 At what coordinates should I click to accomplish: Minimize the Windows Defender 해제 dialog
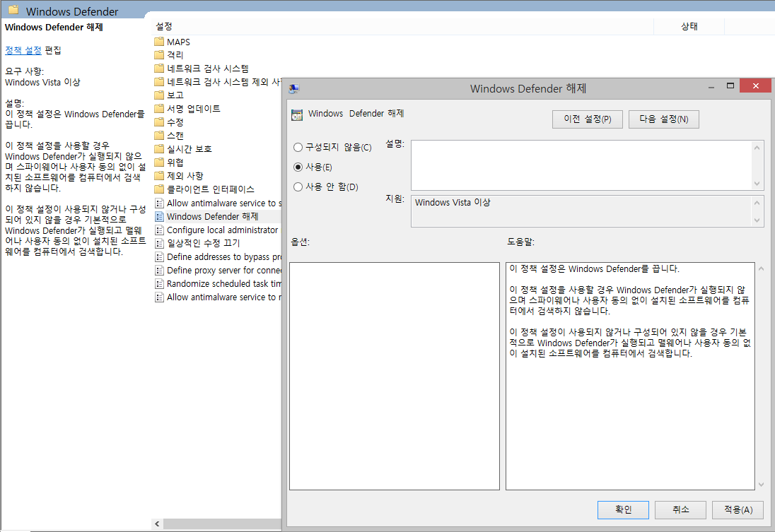click(711, 86)
